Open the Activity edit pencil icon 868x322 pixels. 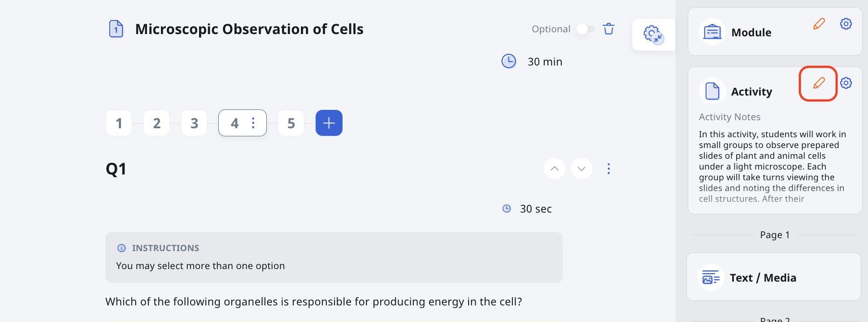818,83
